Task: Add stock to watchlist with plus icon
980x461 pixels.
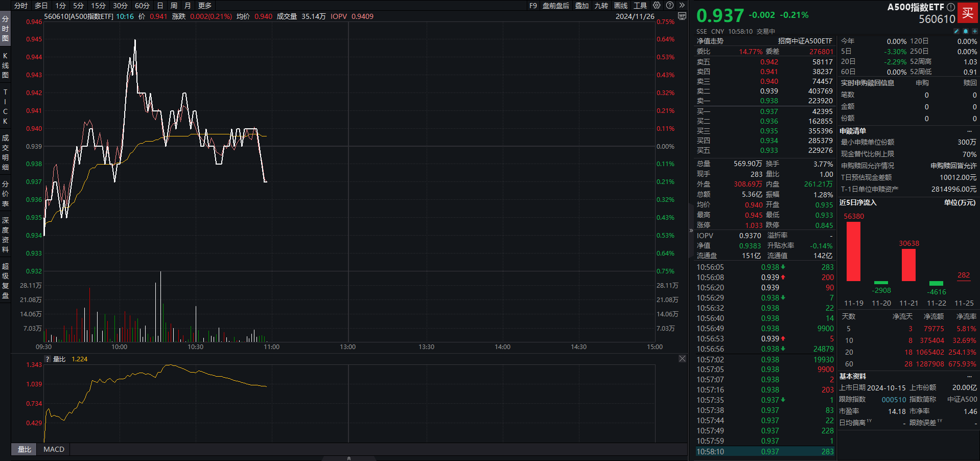Action: tap(974, 31)
